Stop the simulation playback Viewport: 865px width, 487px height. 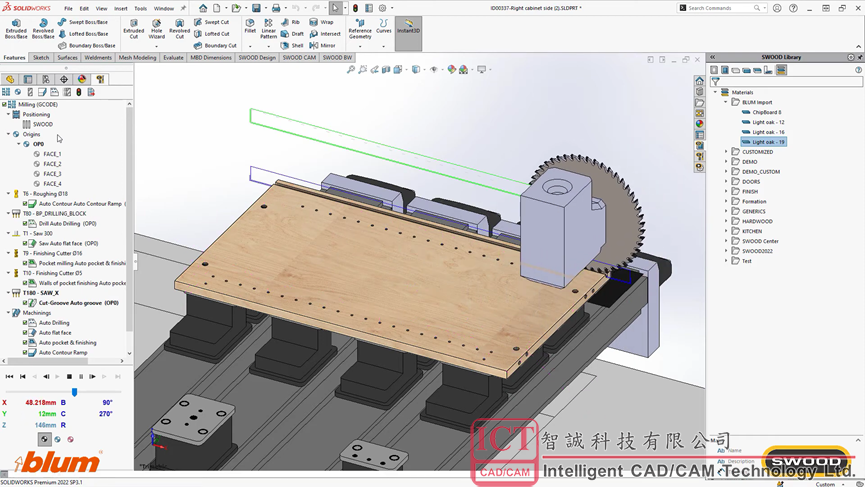(69, 377)
